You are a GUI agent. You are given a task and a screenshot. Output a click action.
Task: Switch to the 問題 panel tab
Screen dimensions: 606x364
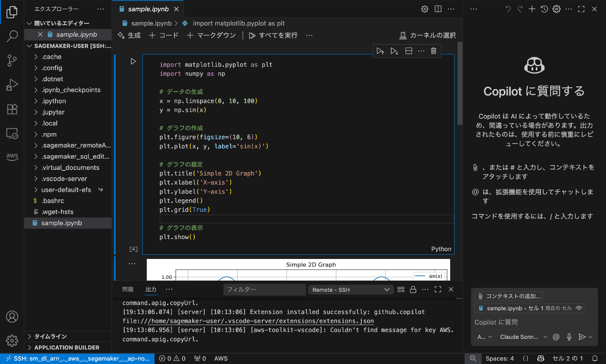(128, 289)
